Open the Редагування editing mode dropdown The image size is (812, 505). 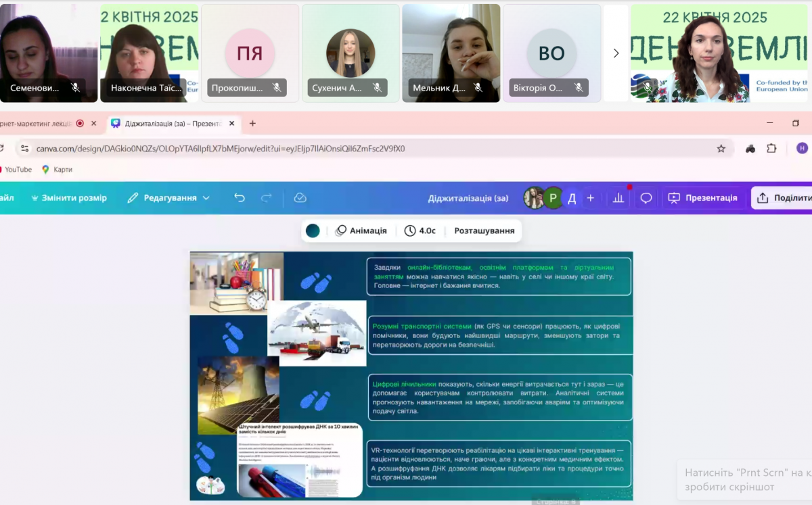tap(168, 197)
